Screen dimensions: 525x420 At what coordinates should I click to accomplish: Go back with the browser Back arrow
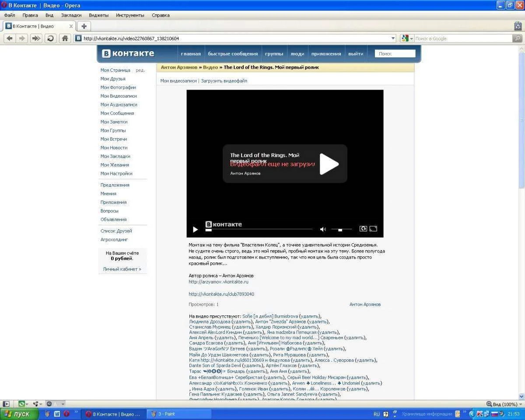click(x=10, y=38)
